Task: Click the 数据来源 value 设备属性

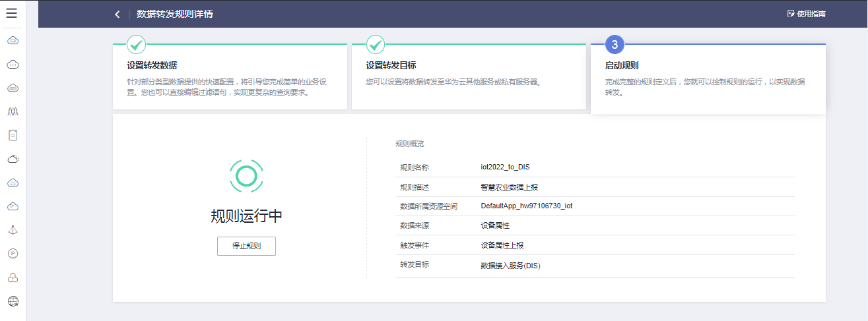Action: point(495,225)
